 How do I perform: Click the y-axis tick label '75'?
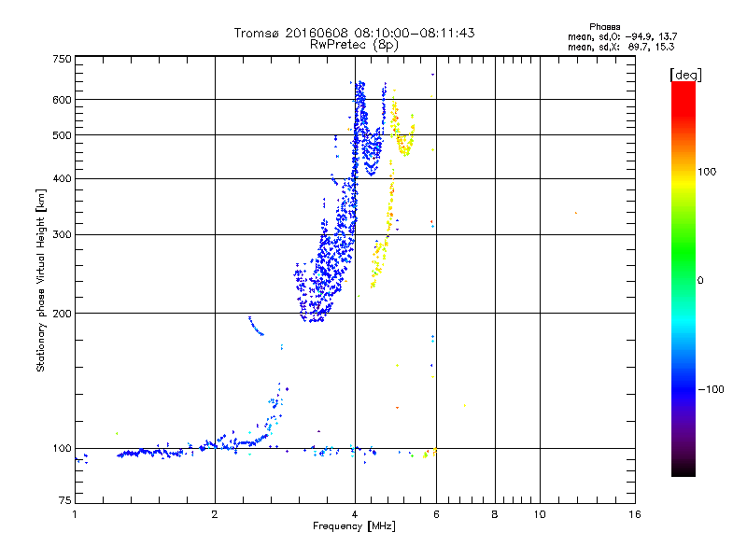click(65, 500)
